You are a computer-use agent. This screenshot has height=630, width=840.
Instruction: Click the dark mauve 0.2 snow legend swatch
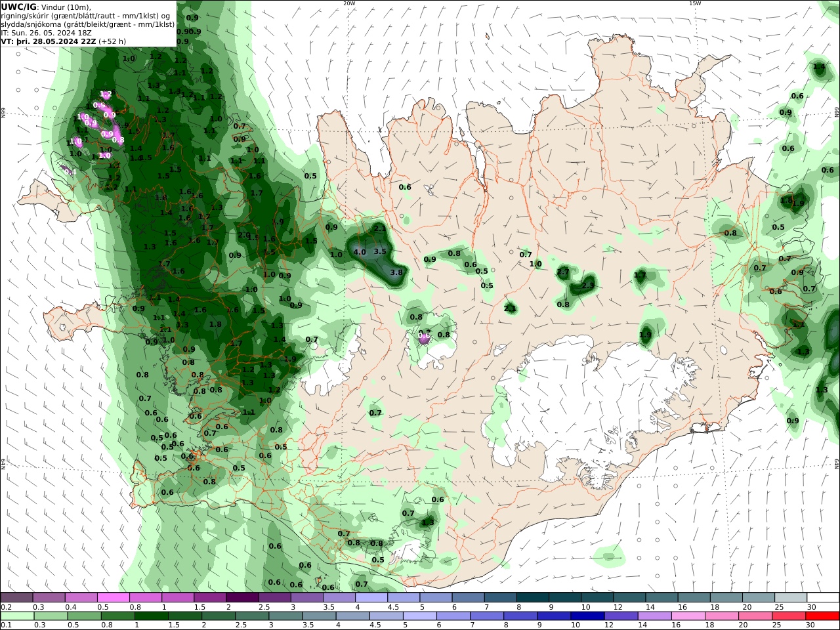[x=16, y=597]
